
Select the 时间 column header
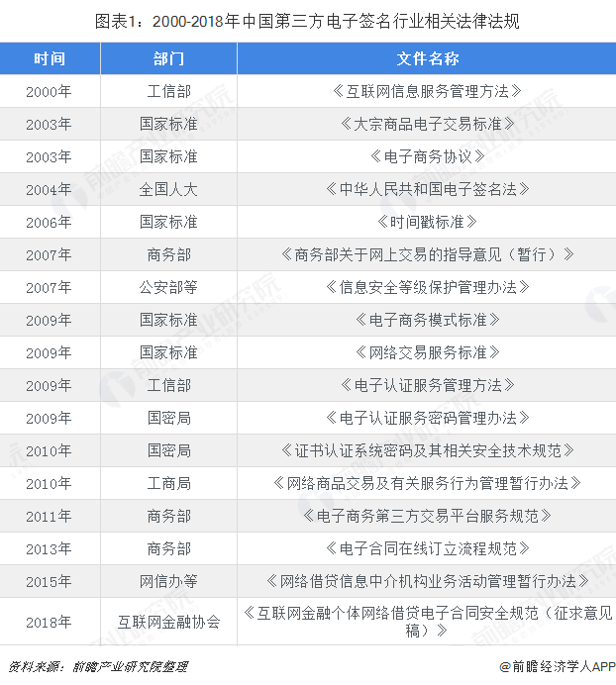point(50,58)
